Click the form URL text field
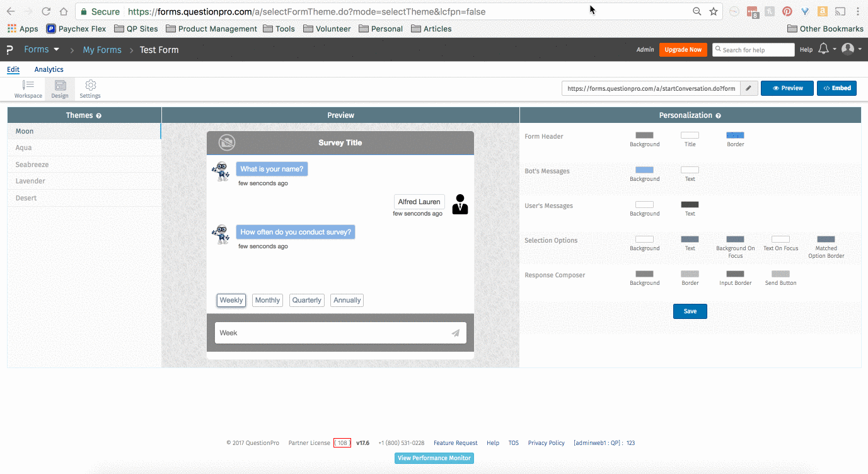The image size is (868, 474). (651, 88)
